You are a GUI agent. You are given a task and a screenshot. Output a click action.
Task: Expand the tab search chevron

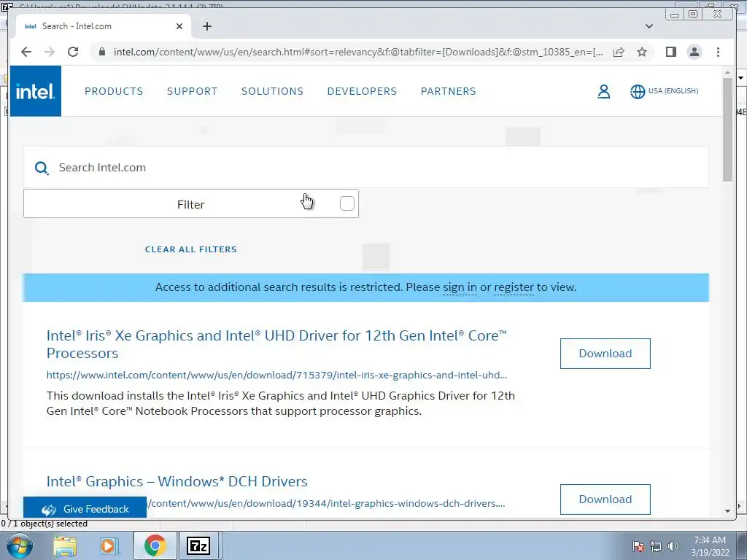[649, 26]
